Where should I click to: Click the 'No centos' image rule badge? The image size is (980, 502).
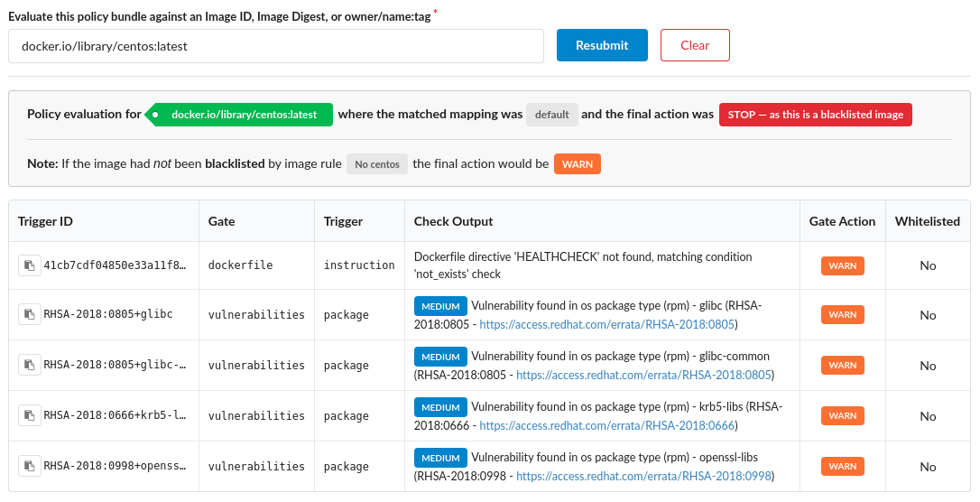[377, 164]
